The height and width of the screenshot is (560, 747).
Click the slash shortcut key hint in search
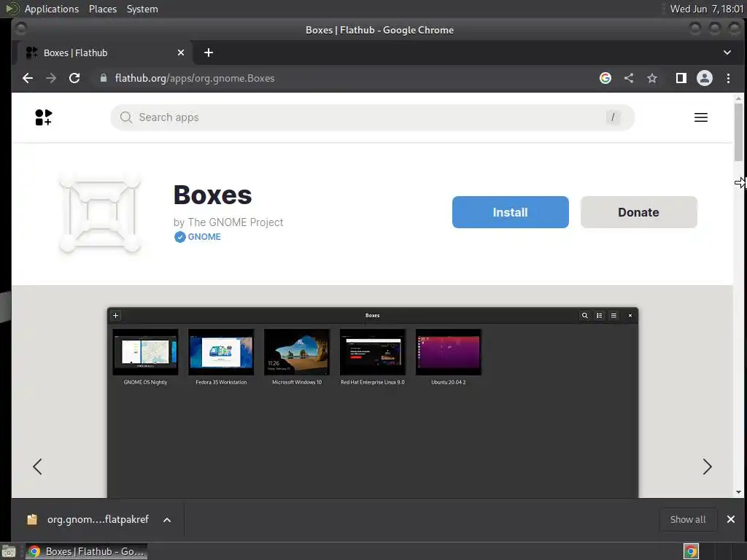[x=613, y=117]
